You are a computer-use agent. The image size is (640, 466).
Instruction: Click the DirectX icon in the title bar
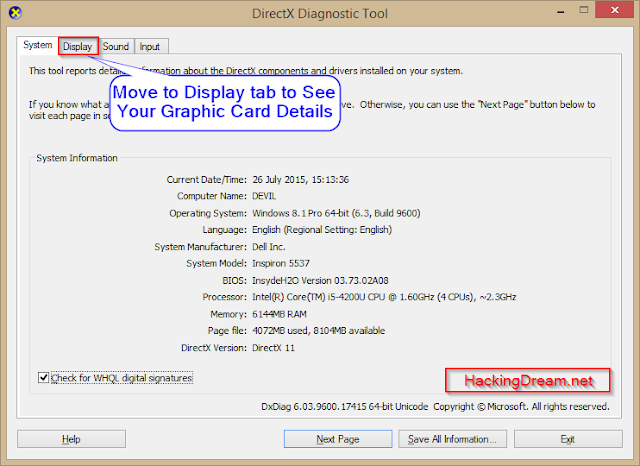coord(15,13)
